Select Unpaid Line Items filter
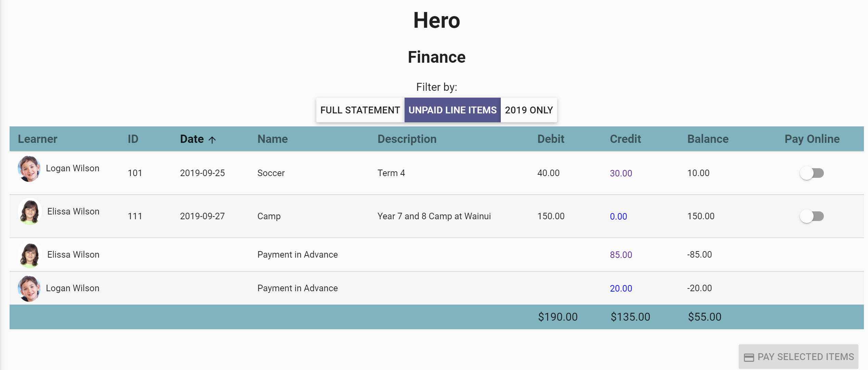868x370 pixels. 452,110
